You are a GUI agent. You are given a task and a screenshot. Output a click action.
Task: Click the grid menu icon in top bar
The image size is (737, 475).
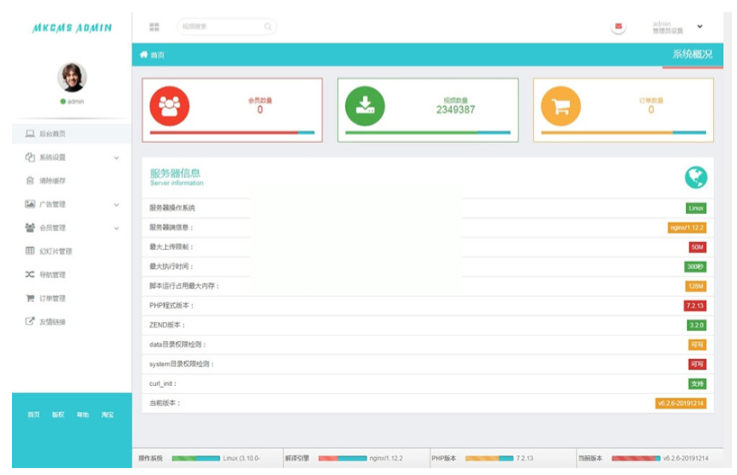[154, 27]
